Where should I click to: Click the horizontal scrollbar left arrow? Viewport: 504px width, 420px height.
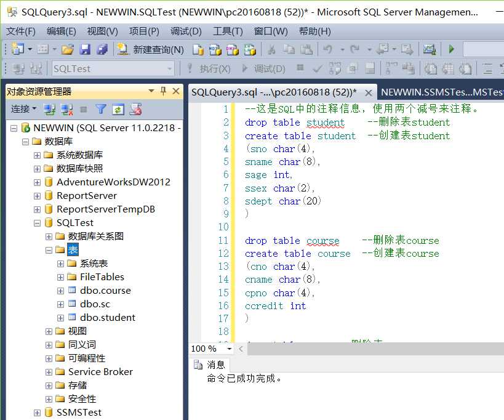(241, 349)
